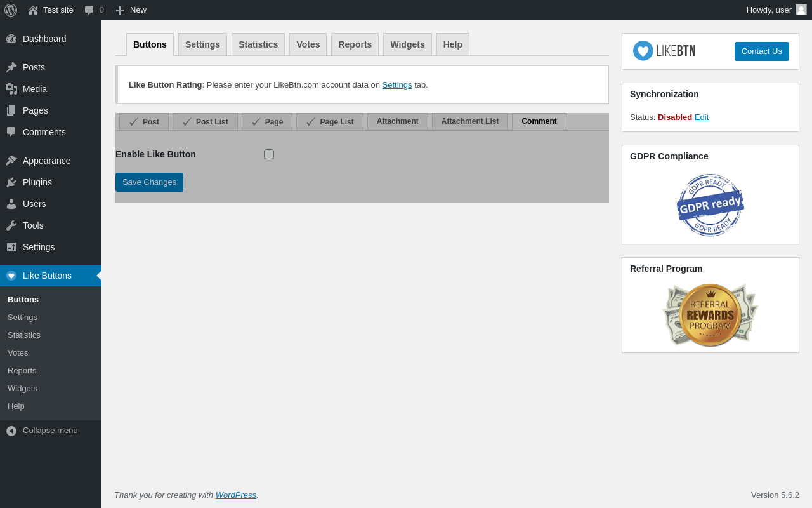
Task: Click the Save Changes button
Action: (149, 182)
